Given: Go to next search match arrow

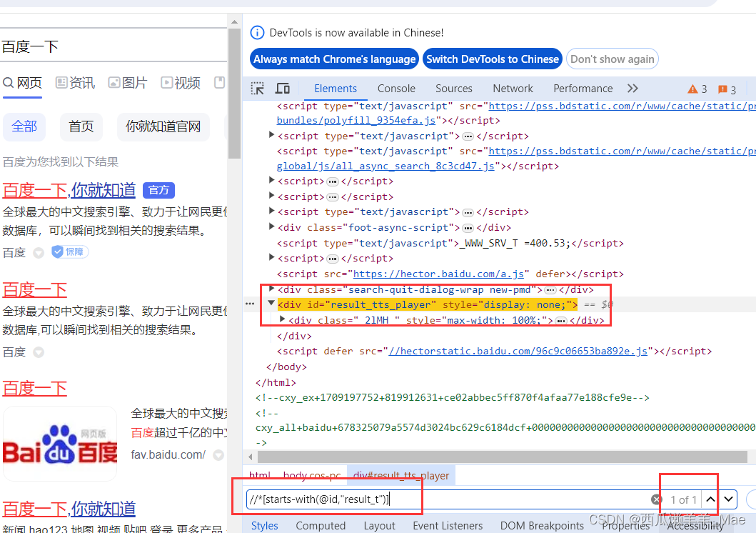Looking at the screenshot, I should [x=729, y=499].
